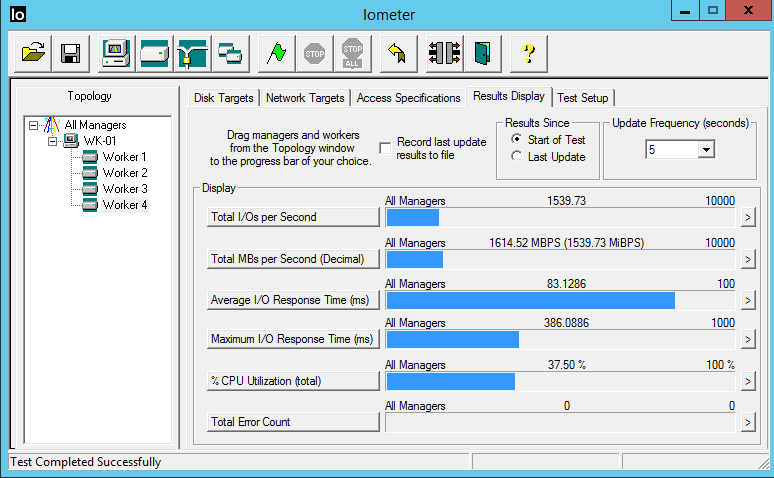This screenshot has height=478, width=774.
Task: Duplicate the selected worker
Action: click(231, 53)
